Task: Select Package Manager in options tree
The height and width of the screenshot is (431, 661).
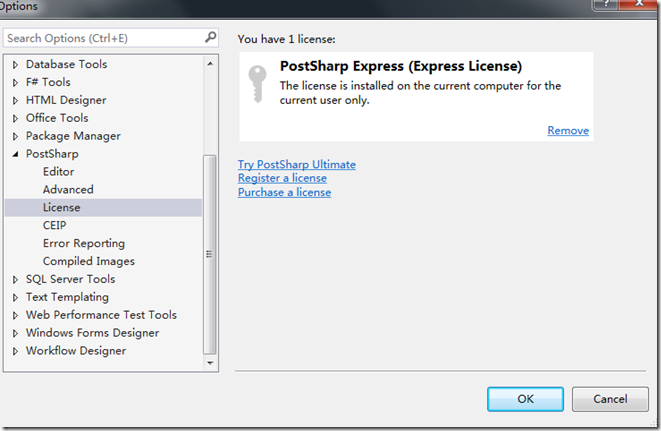Action: (x=73, y=136)
